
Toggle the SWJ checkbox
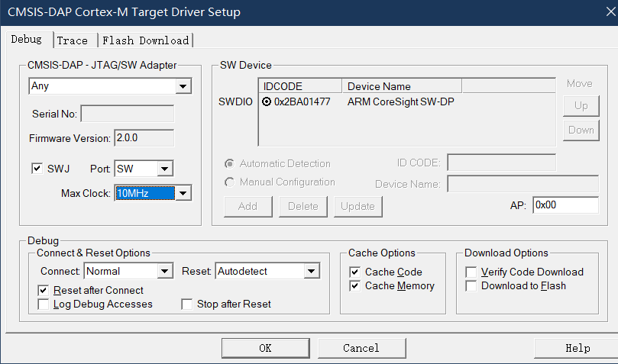coord(37,169)
